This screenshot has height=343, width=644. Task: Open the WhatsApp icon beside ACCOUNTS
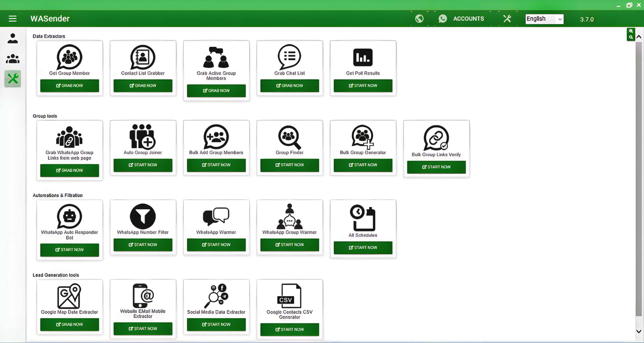pyautogui.click(x=443, y=18)
